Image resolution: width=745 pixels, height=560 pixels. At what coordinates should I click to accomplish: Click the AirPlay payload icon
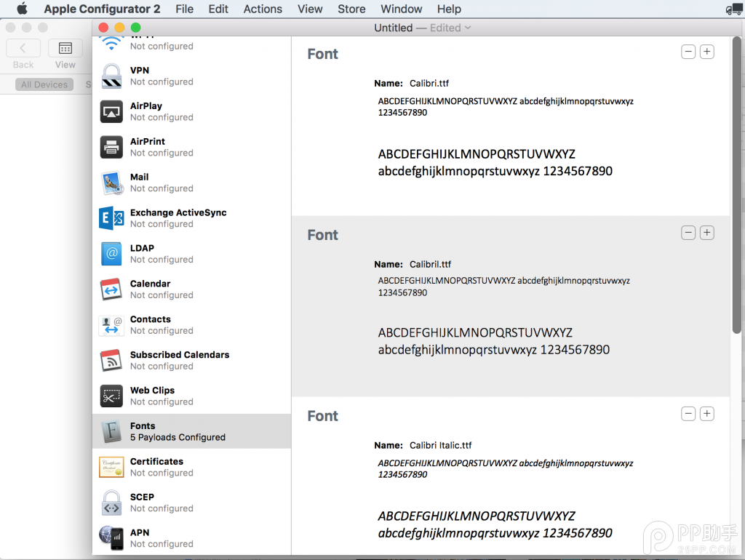111,111
